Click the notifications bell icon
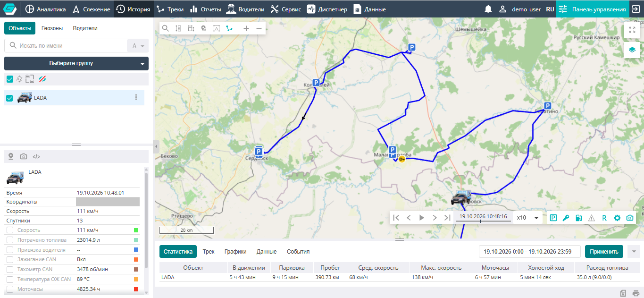644x298 pixels. coord(488,9)
